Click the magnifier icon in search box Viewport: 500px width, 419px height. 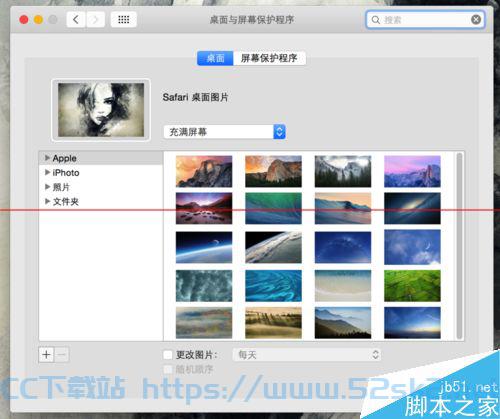point(376,20)
